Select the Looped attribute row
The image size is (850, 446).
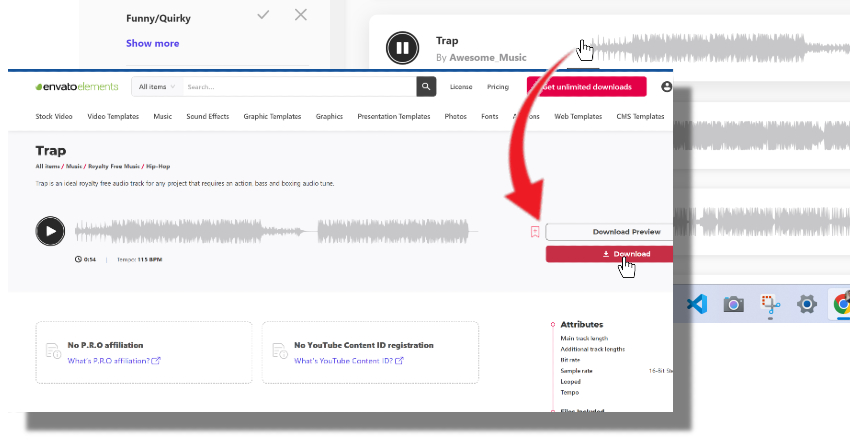[x=570, y=382]
